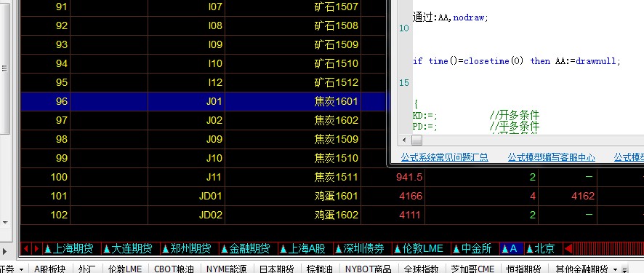Click the closetime code line in editor
The image size is (644, 273).
coord(517,61)
